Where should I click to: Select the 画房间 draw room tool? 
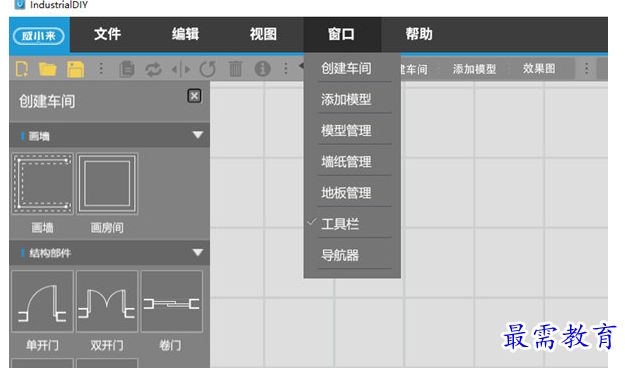(107, 183)
